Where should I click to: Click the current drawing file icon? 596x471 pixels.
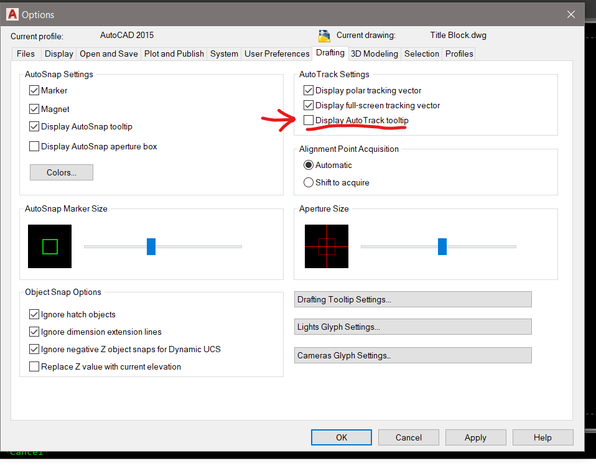(324, 36)
